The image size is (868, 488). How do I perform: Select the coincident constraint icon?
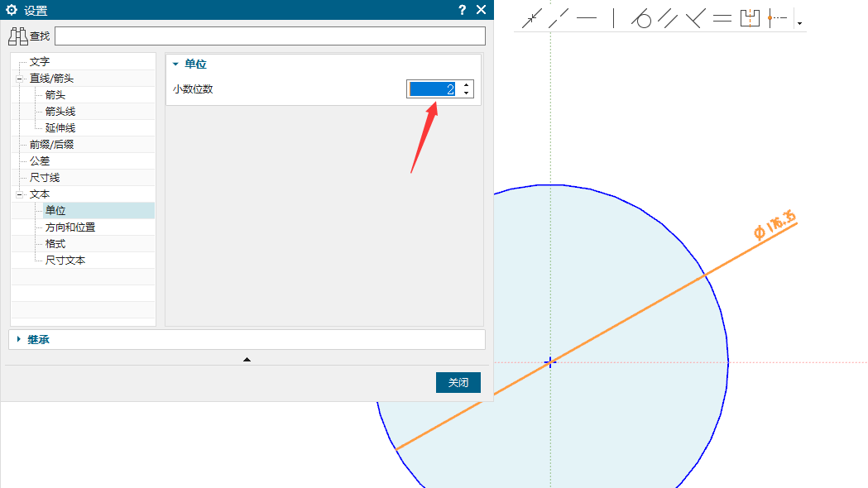coord(532,17)
